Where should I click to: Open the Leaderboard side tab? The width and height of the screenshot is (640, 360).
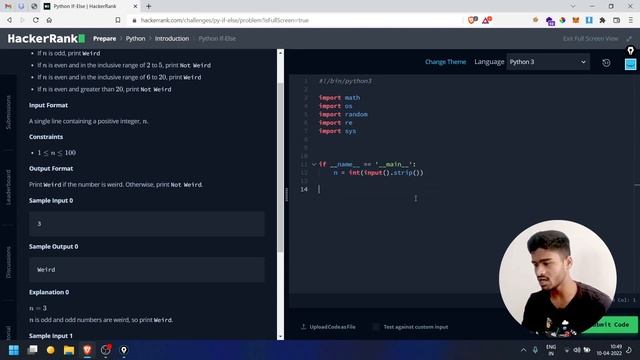click(x=9, y=187)
